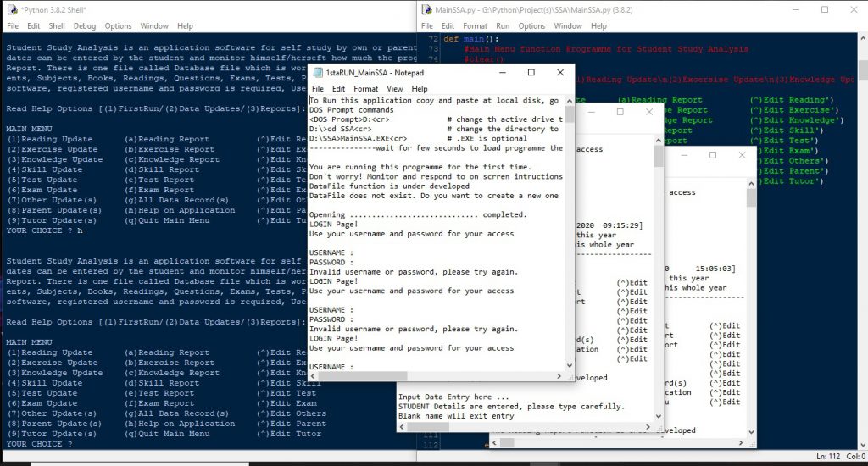Click the last YOUR CHOICE prompt in Python Shell
The image size is (868, 466).
39,444
